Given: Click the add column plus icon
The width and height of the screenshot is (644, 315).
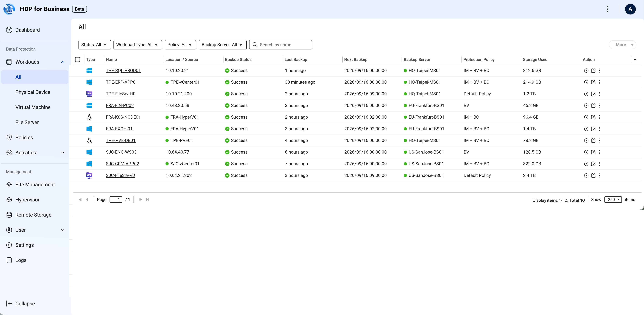Looking at the screenshot, I should click(x=635, y=59).
